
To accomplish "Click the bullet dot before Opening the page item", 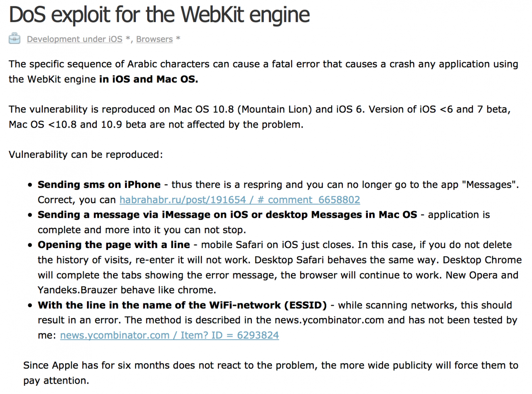I will [x=30, y=246].
